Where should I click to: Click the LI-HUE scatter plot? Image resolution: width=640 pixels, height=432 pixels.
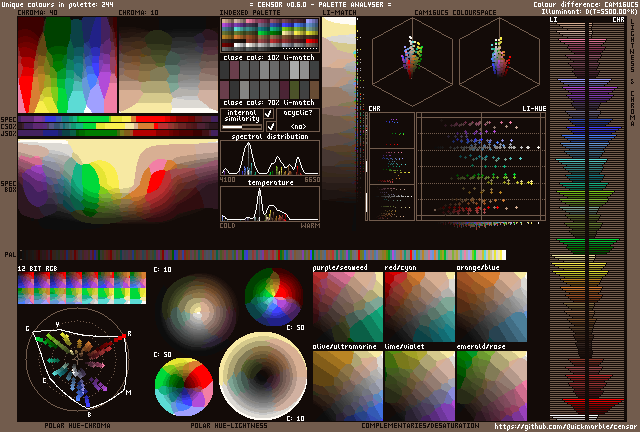point(482,166)
